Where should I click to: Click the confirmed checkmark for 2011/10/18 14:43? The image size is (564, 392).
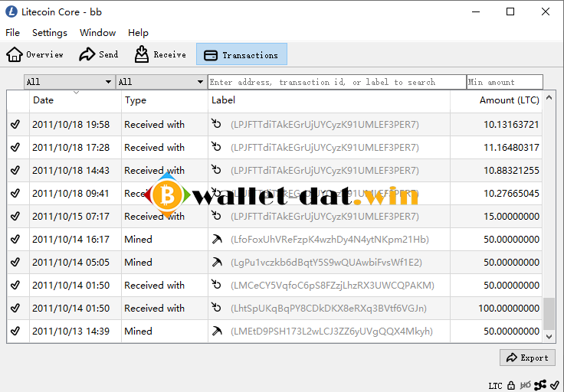pos(15,170)
